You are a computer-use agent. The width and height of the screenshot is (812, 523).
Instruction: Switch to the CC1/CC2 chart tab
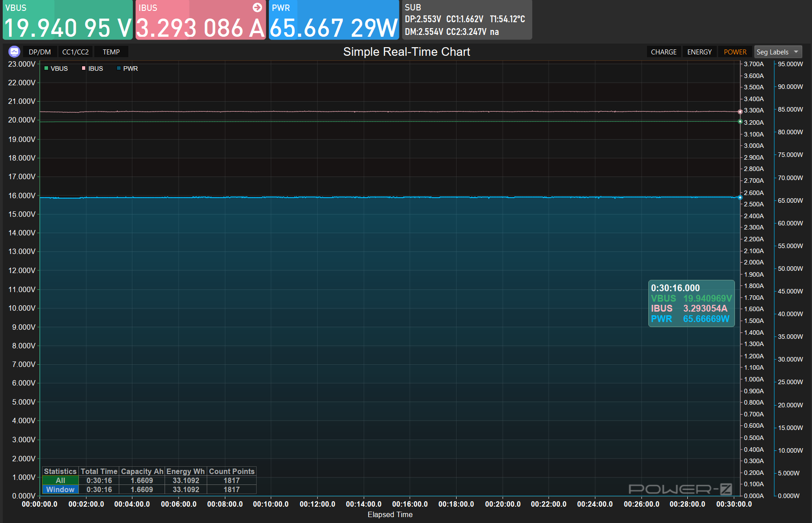[75, 52]
